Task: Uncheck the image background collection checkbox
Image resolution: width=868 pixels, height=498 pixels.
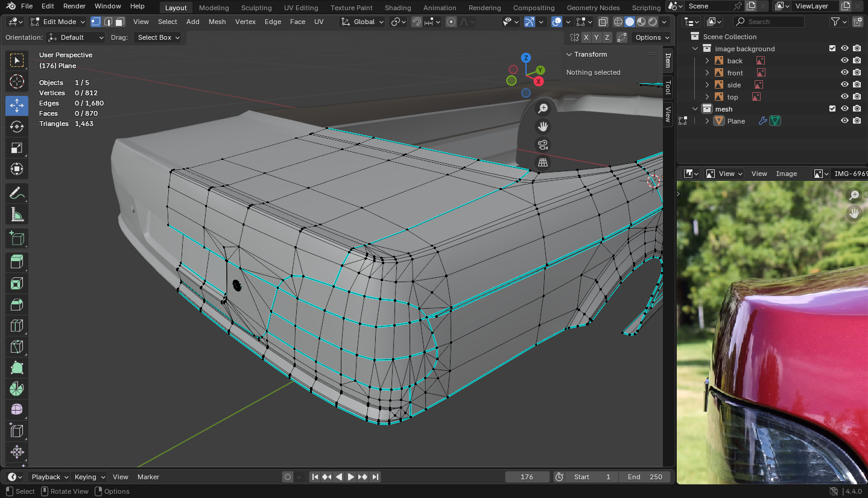Action: coord(832,49)
